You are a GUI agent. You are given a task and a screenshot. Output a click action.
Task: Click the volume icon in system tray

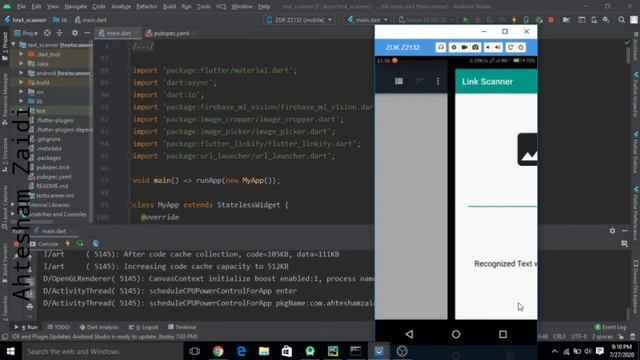pyautogui.click(x=588, y=351)
